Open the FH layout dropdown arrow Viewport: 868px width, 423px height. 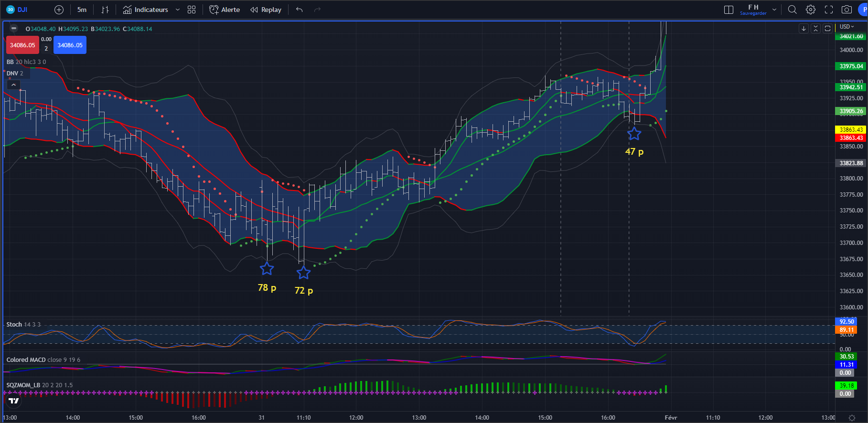click(774, 10)
